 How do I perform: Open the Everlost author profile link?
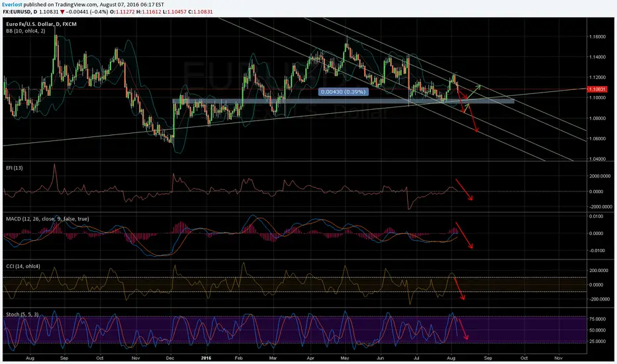click(x=12, y=5)
